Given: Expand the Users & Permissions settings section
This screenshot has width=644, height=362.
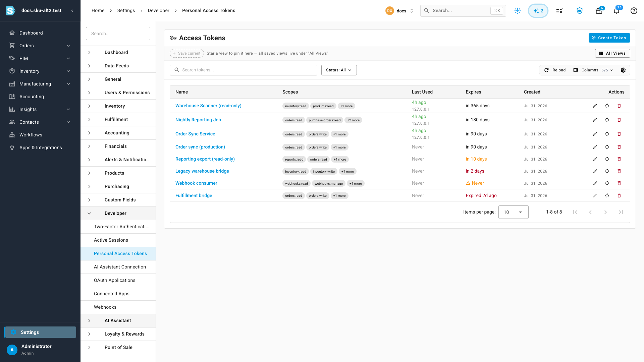Looking at the screenshot, I should coord(118,93).
